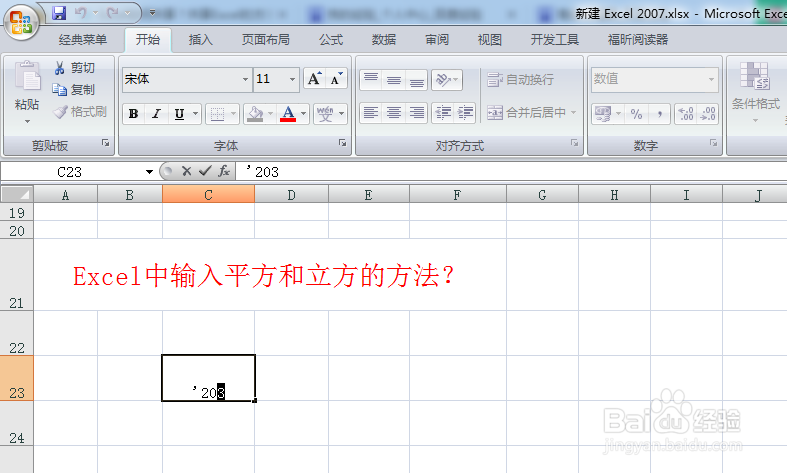Open clipboard 剪贴板 dialog launcher

106,143
